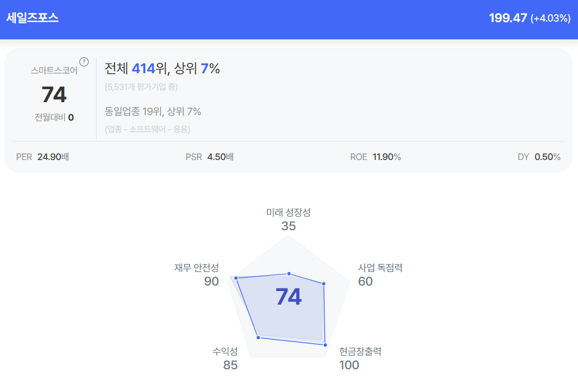Click the DY 0.50% dividend yield metric
The width and height of the screenshot is (578, 392).
pyautogui.click(x=539, y=157)
